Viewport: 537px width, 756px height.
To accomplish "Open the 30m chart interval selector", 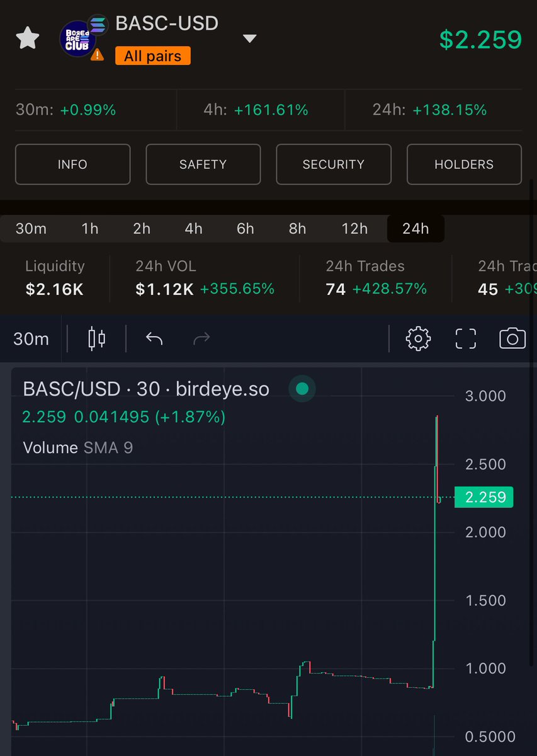I will pos(31,339).
